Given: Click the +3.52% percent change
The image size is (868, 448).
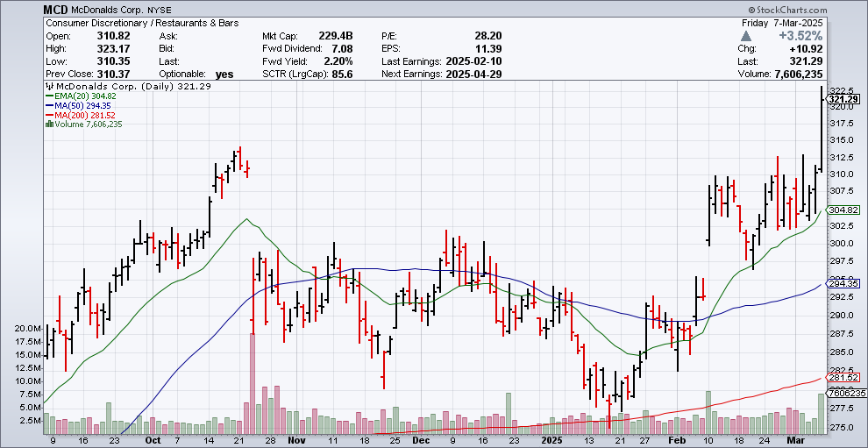Looking at the screenshot, I should coord(800,37).
